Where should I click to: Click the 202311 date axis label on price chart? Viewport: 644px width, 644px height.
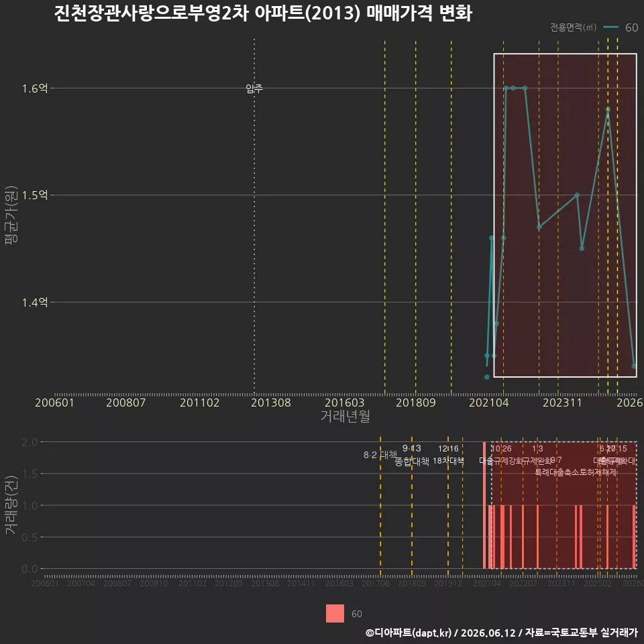point(562,402)
